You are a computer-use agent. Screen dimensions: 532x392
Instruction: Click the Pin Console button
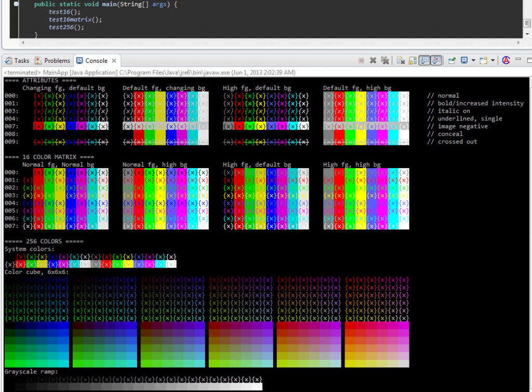tap(452, 60)
